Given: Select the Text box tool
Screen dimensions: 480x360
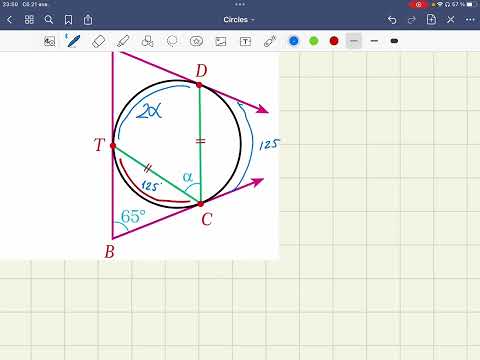Looking at the screenshot, I should click(x=245, y=41).
